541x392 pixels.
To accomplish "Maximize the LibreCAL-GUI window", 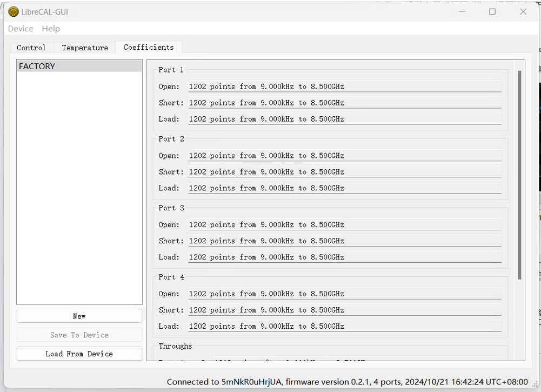I will click(x=492, y=12).
